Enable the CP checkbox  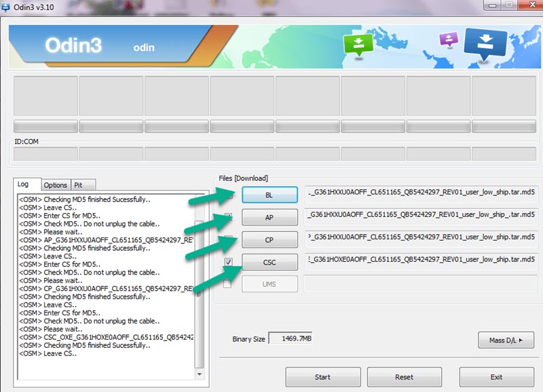pos(229,239)
